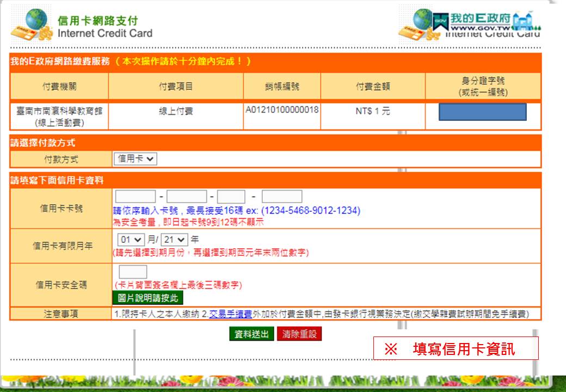
Task: Click the 信用卡卡號 row label
Action: [61, 209]
